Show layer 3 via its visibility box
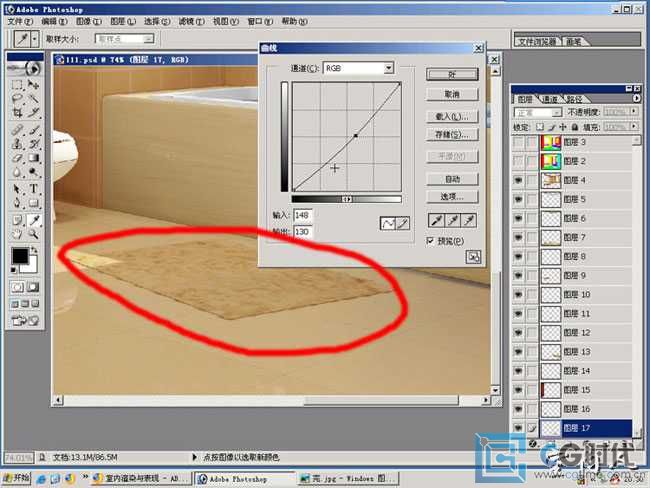 [518, 142]
